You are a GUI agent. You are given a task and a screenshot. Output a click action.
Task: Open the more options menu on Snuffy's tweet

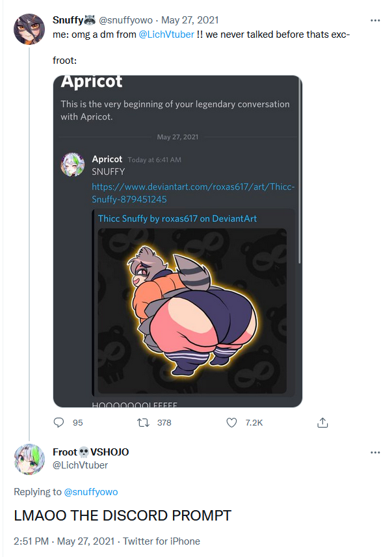[375, 20]
